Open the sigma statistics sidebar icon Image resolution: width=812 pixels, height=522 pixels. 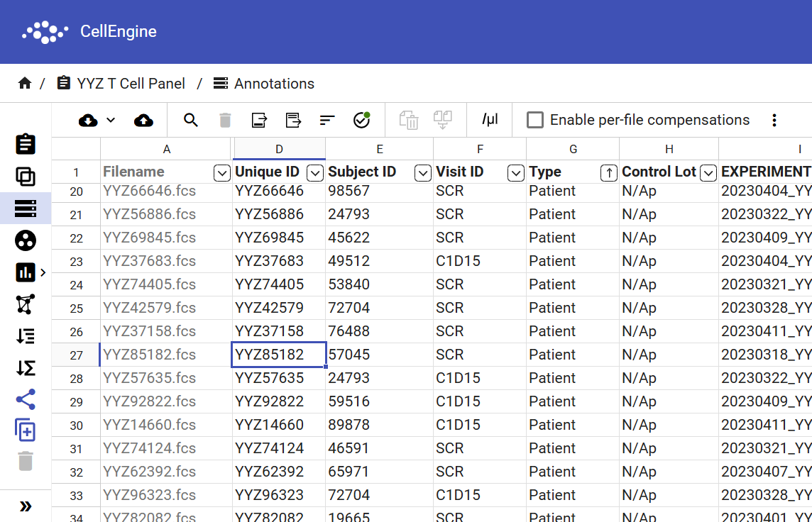26,368
